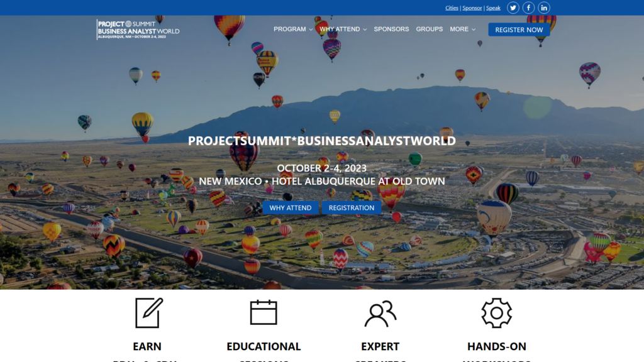The width and height of the screenshot is (644, 362).
Task: Click the EXPERT heading
Action: (x=380, y=346)
